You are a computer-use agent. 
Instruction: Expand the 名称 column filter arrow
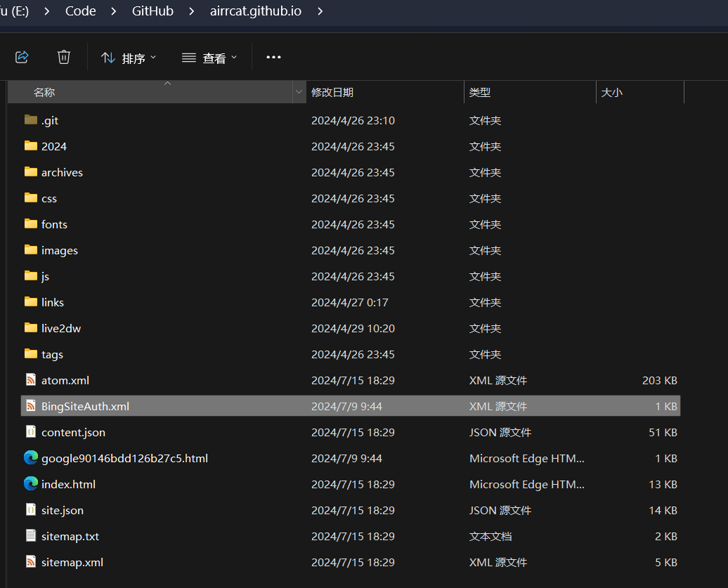point(299,92)
